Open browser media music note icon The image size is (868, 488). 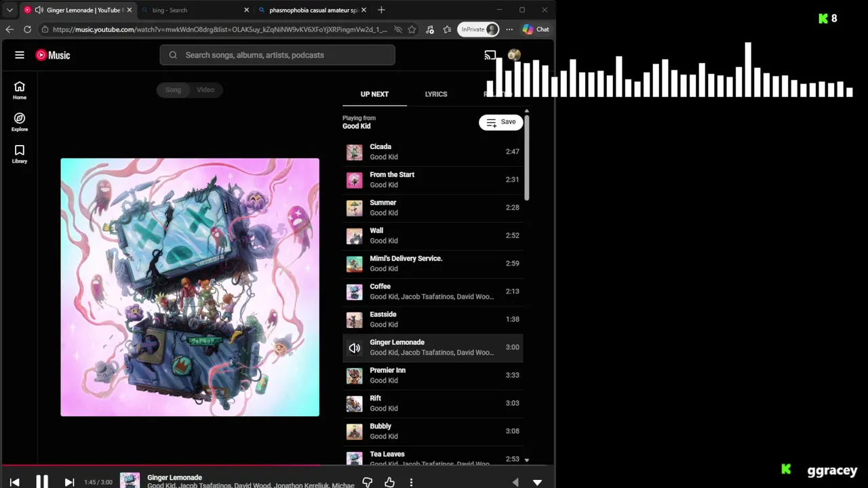coord(430,29)
